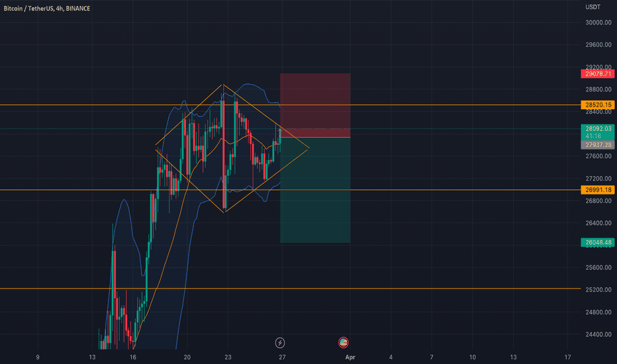This screenshot has height=364, width=617.
Task: Select the red stop-loss zone of short position
Action: (x=315, y=105)
